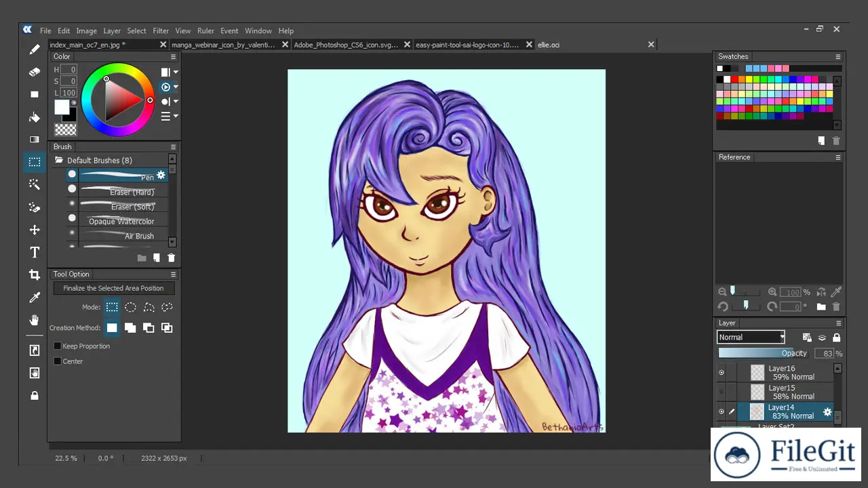Click the canvas rotate icon below toolbar divider
This screenshot has height=488, width=868.
click(35, 350)
